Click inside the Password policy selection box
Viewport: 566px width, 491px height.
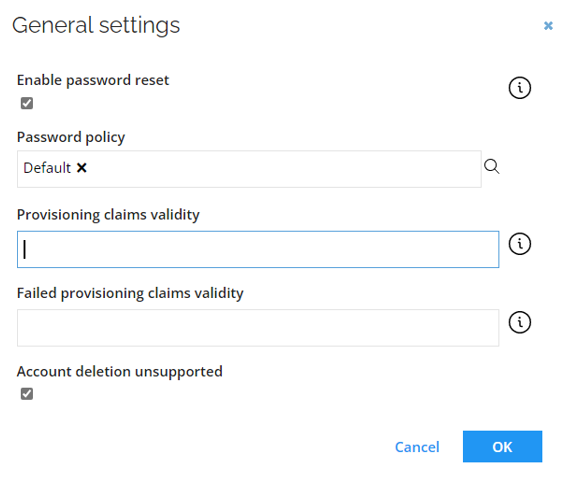pyautogui.click(x=249, y=169)
